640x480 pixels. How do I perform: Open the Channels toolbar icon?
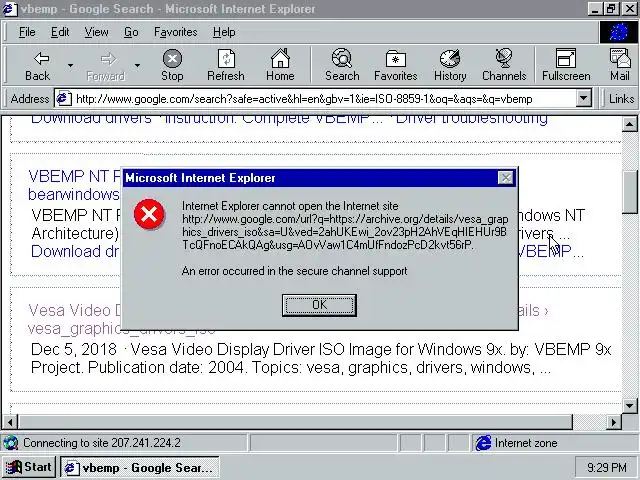click(504, 65)
